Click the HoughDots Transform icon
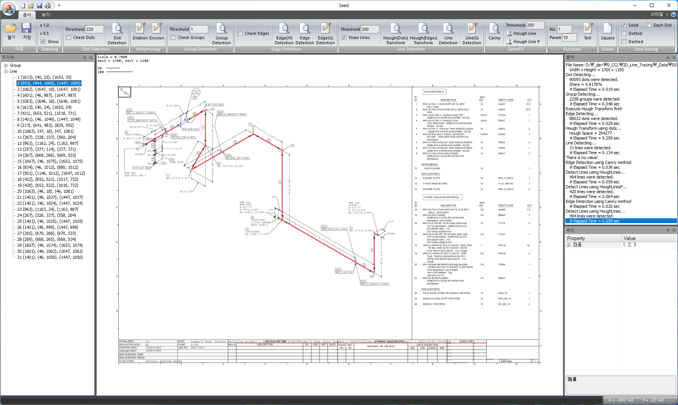 395,33
